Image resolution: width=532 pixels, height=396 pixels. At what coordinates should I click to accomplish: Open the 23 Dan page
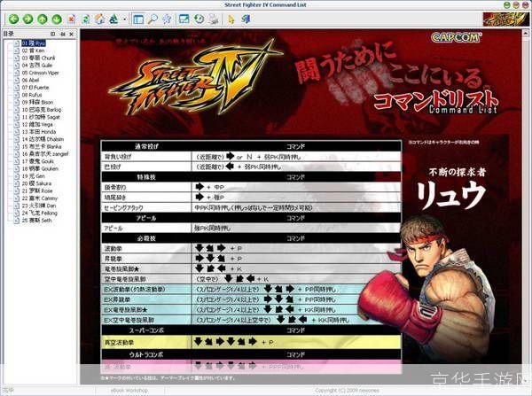click(39, 206)
